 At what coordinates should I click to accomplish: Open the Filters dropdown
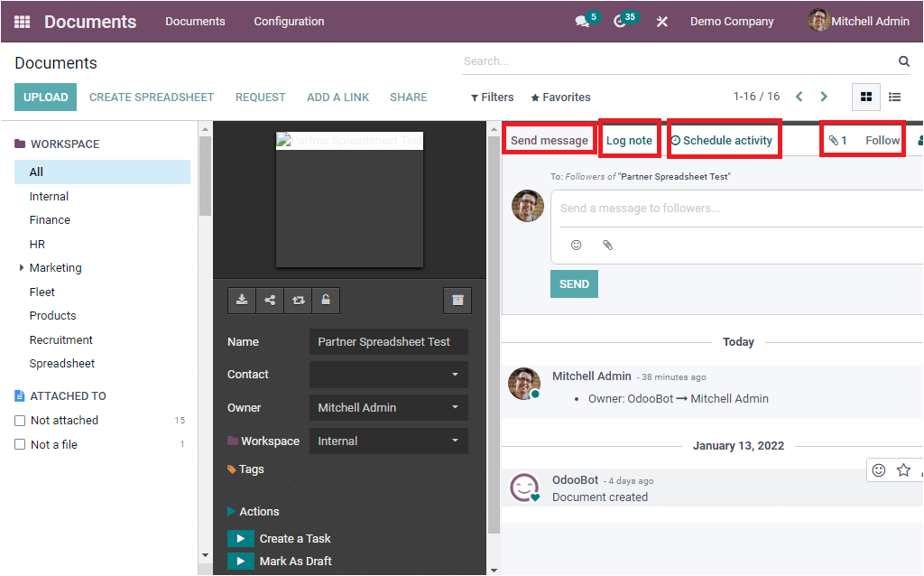[492, 98]
